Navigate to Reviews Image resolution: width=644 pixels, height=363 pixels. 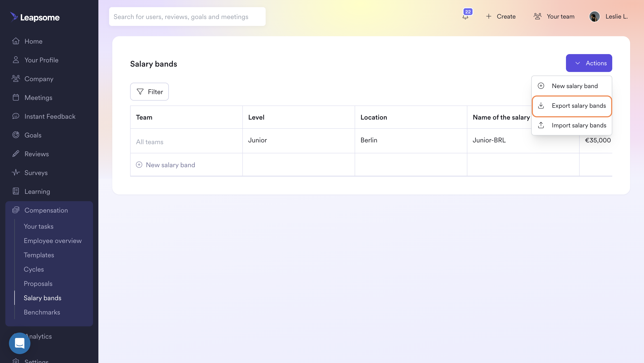(x=37, y=154)
